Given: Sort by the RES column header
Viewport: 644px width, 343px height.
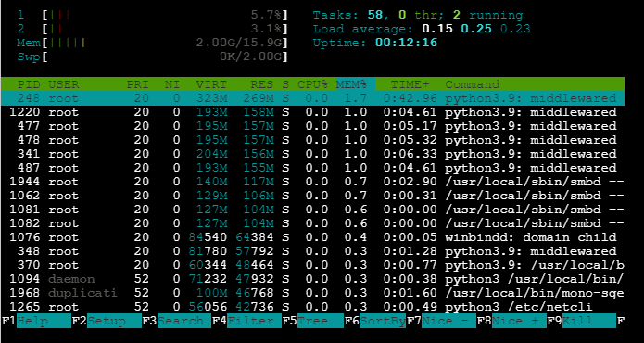Looking at the screenshot, I should [x=262, y=84].
